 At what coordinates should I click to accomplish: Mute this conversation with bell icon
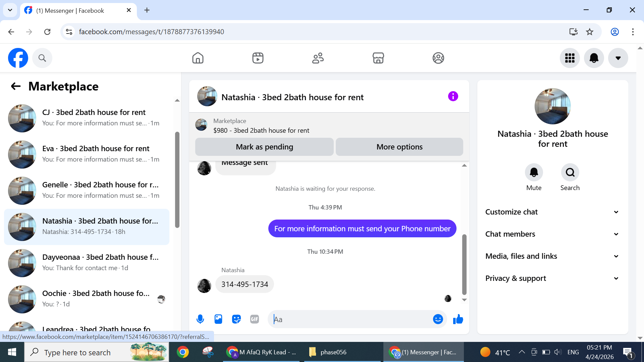(534, 172)
